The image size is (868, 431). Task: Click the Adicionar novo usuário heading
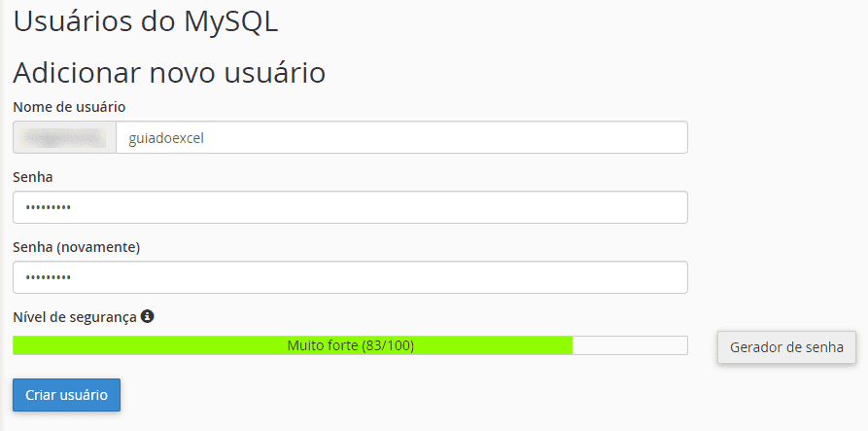click(x=169, y=72)
